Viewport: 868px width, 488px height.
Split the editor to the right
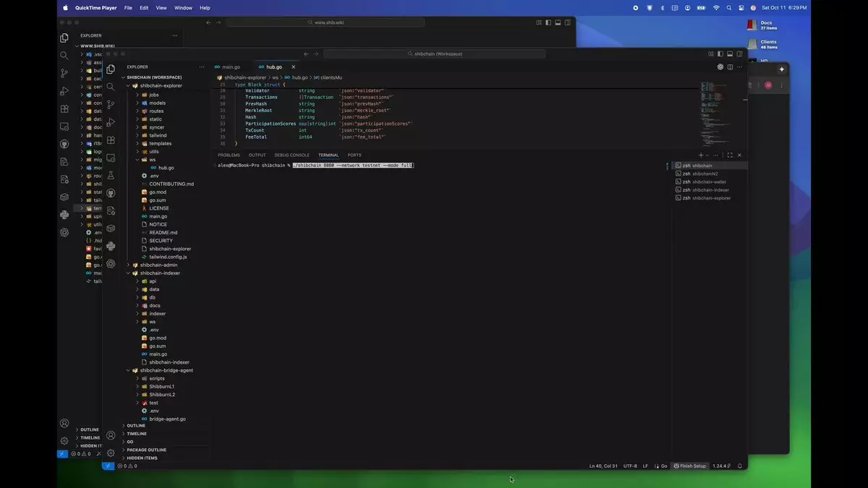click(x=730, y=67)
